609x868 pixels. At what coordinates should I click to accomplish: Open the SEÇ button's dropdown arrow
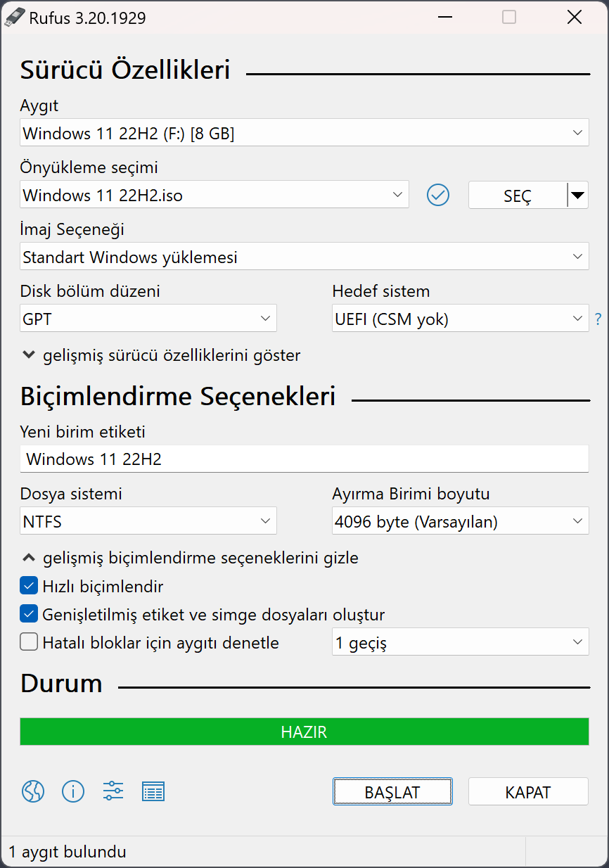pyautogui.click(x=577, y=195)
